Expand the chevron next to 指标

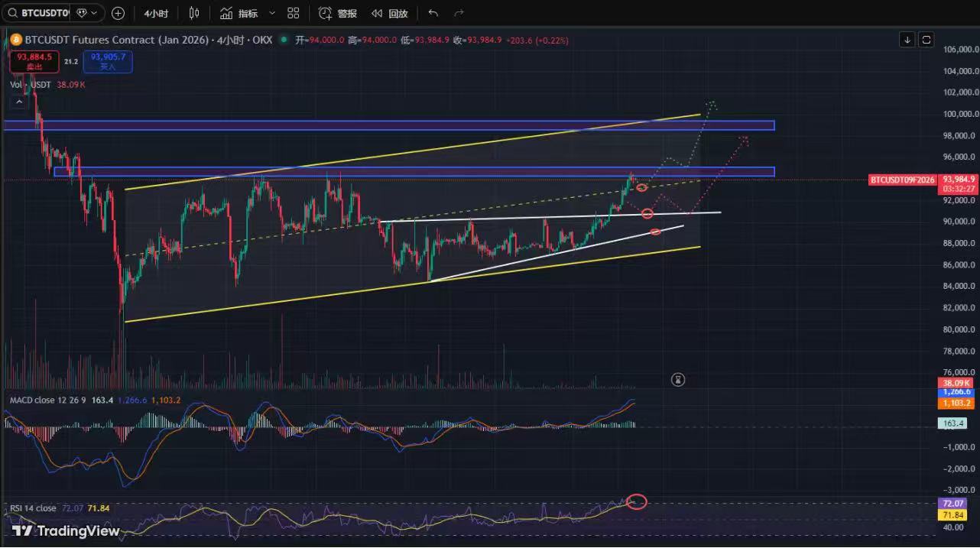pos(271,13)
